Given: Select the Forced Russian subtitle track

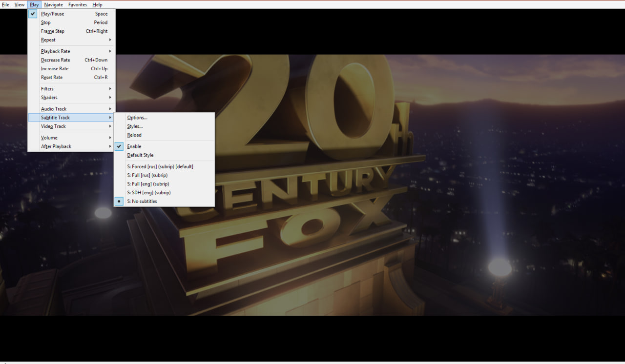Looking at the screenshot, I should pos(159,166).
